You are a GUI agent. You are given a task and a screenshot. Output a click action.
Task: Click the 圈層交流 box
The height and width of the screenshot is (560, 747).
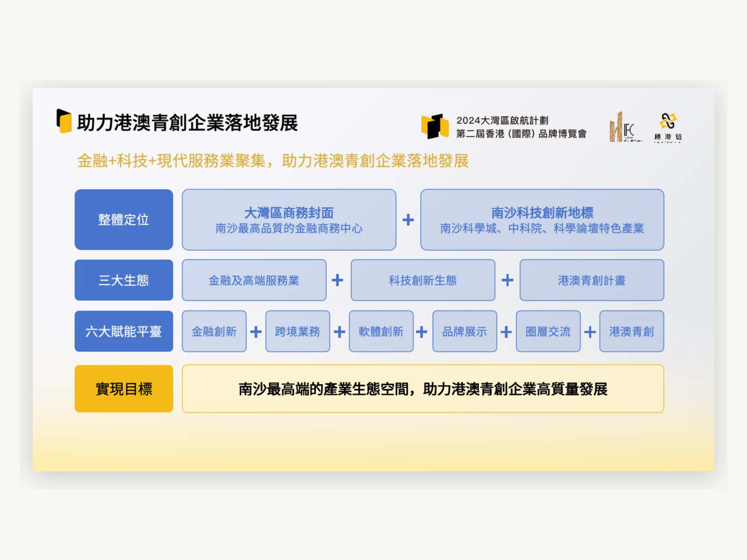548,331
